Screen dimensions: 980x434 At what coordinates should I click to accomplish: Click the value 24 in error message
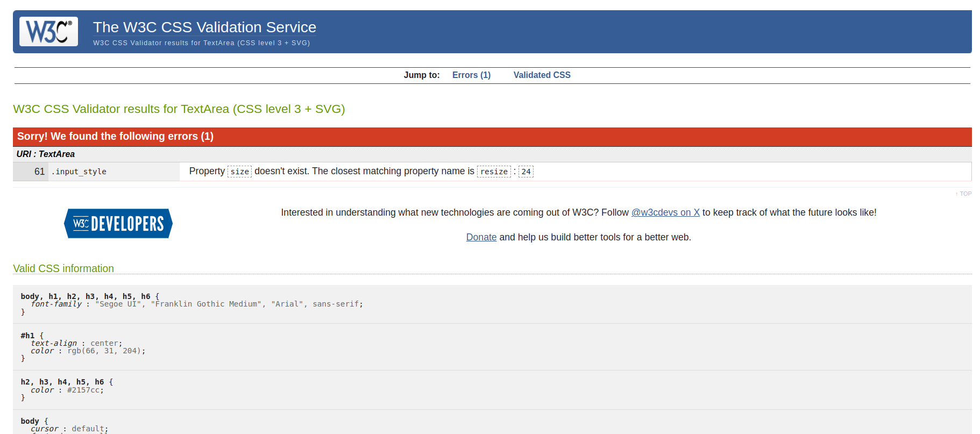pos(526,172)
